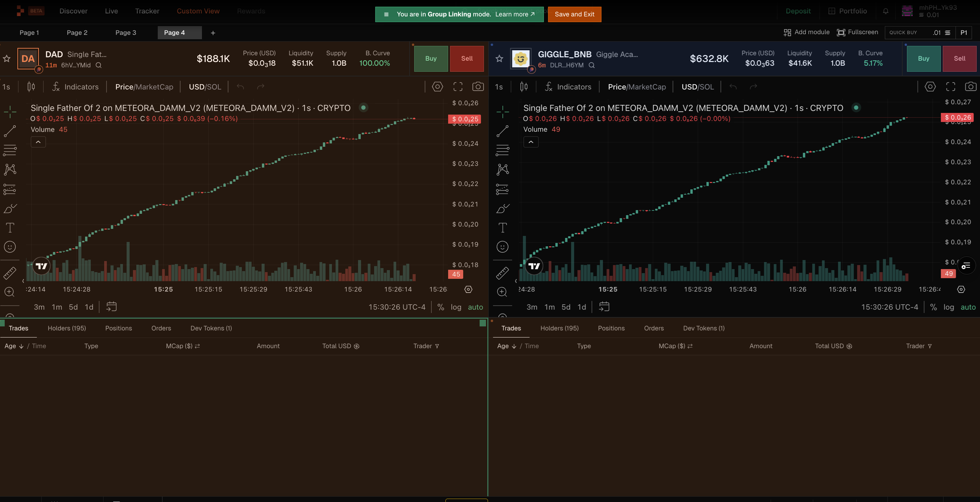980x502 pixels.
Task: Open the Indicators menu on GIGGLE_BNB chart
Action: 568,87
